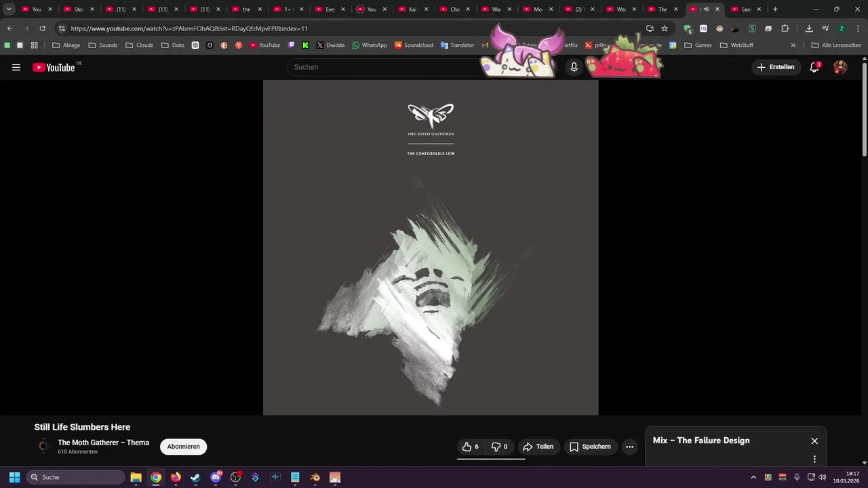Open the apps grid bookmark icon
Screen dimensions: 868x488
[x=35, y=45]
